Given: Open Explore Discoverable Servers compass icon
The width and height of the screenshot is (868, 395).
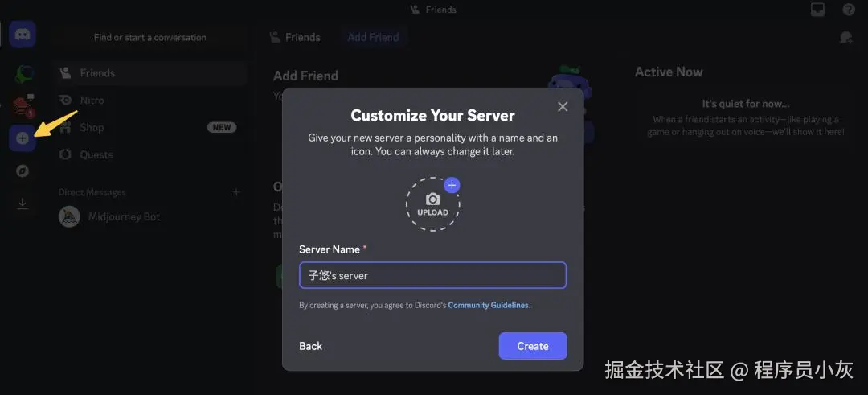Looking at the screenshot, I should tap(23, 171).
